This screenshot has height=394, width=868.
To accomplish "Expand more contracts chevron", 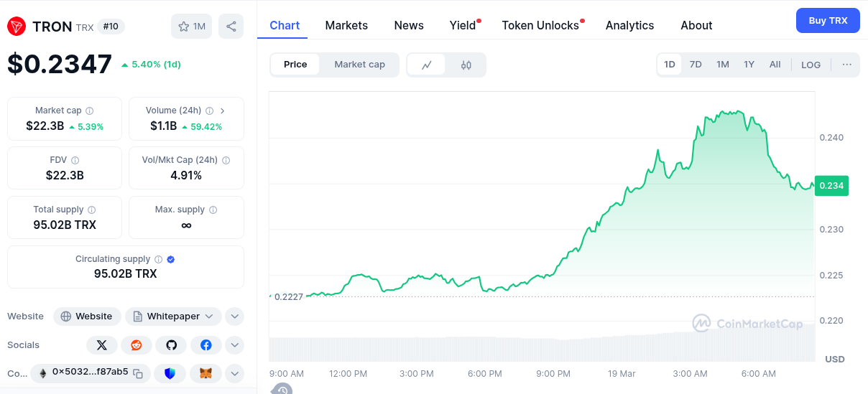I will pyautogui.click(x=234, y=373).
